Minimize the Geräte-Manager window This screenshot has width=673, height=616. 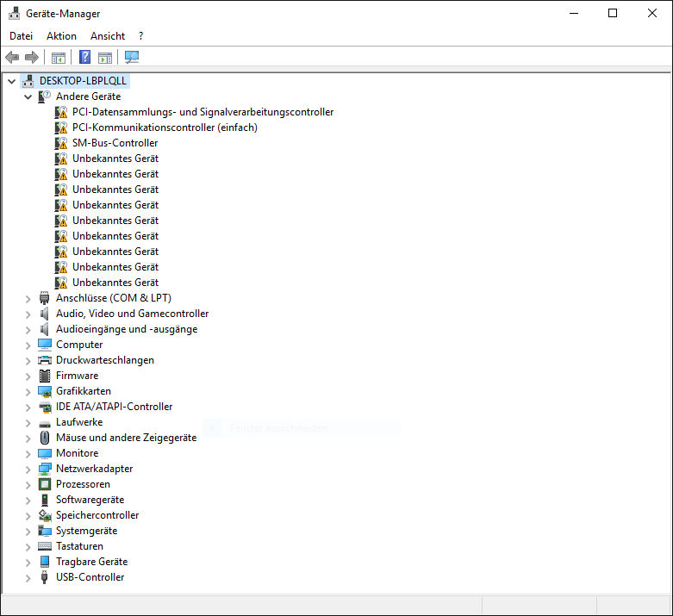coord(574,13)
